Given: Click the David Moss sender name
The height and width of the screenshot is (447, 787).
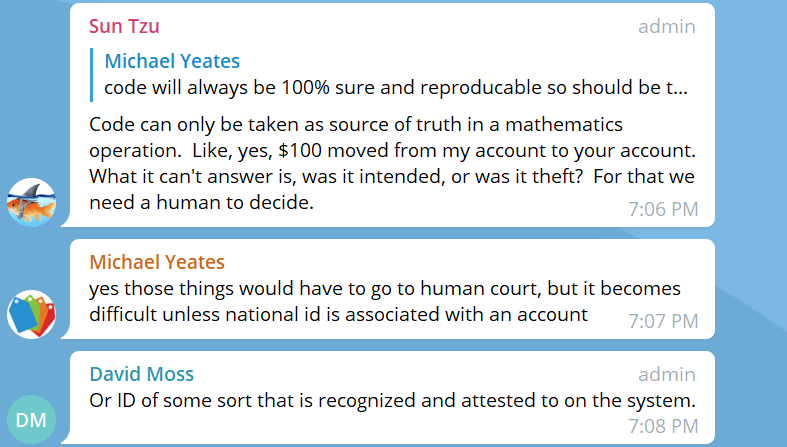Looking at the screenshot, I should 142,374.
